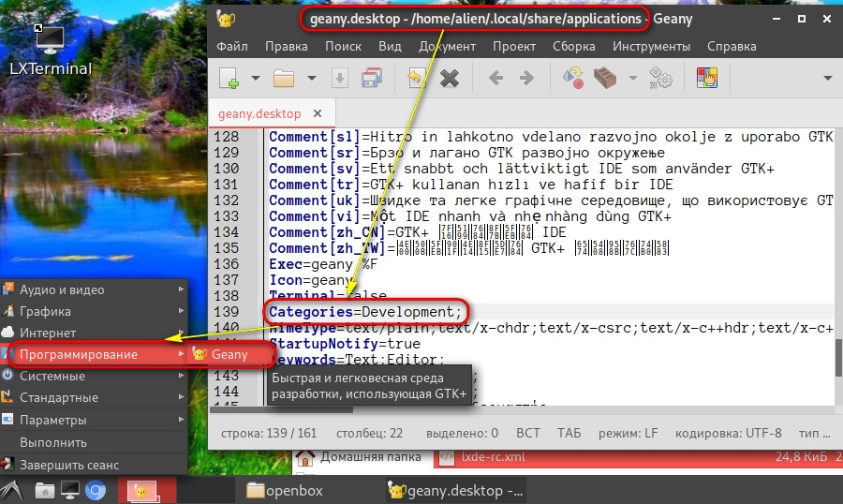The image size is (843, 504).
Task: Click line 131 Comment[tr] text
Action: pyautogui.click(x=470, y=185)
